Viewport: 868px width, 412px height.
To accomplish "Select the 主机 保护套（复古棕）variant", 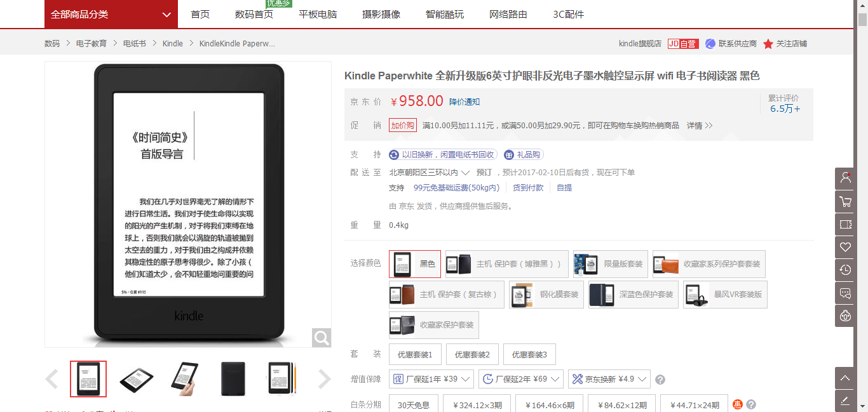I will 447,294.
